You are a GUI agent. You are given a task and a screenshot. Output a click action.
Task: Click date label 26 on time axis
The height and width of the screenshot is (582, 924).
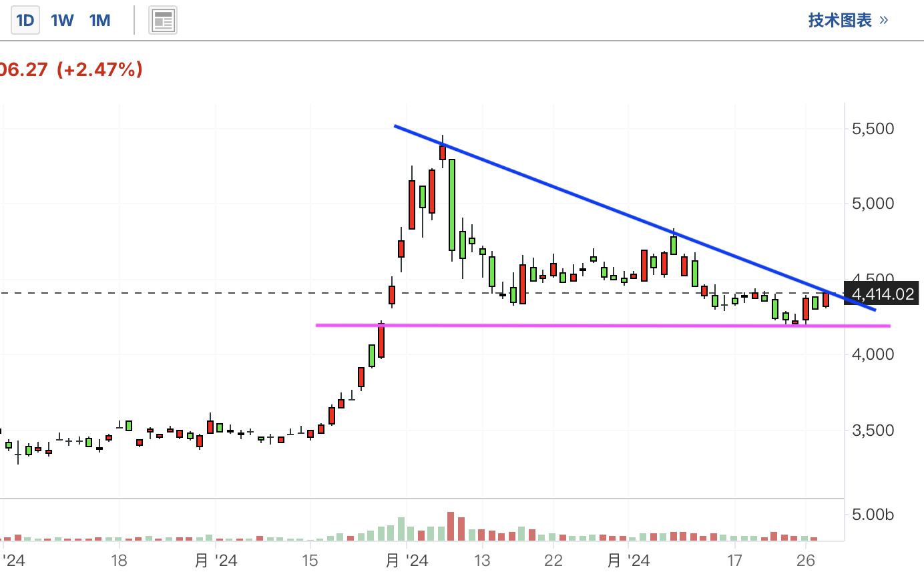806,560
